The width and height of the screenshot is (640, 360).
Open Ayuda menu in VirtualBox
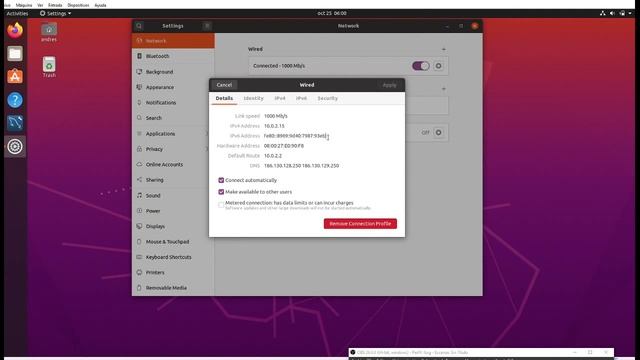(x=100, y=5)
